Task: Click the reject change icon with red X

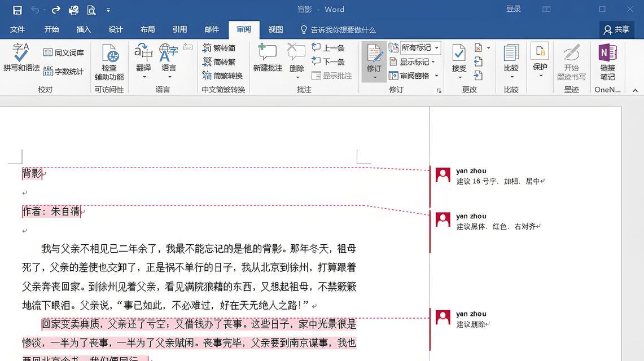Action: coord(479,48)
